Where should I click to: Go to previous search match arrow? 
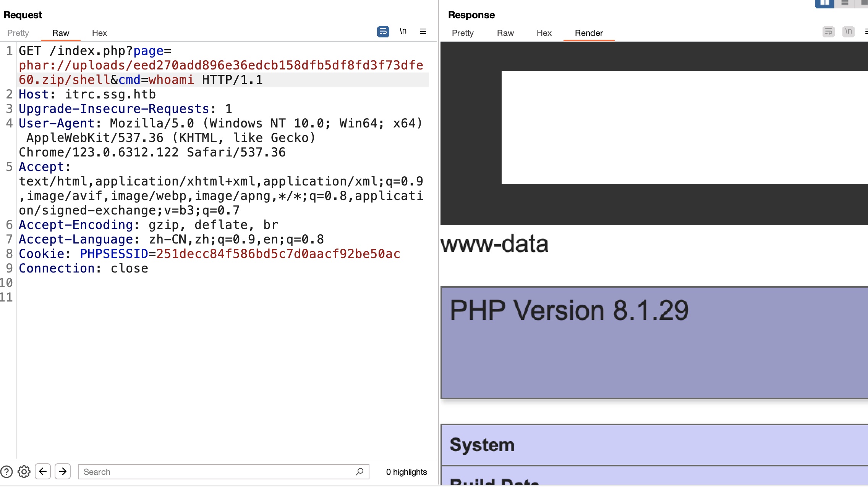[43, 471]
